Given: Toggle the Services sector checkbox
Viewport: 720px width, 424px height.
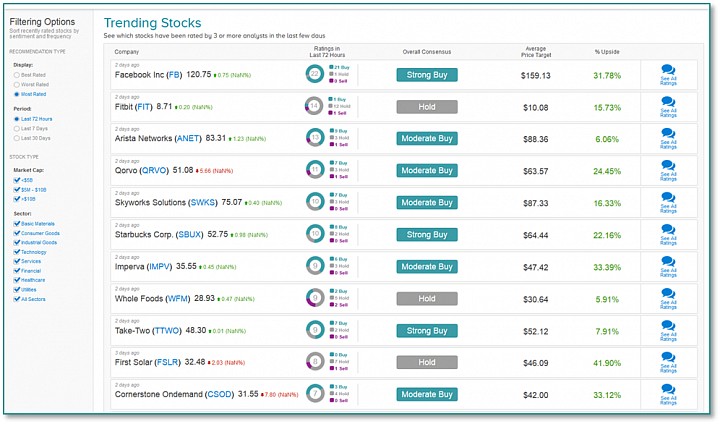Looking at the screenshot, I should coord(17,261).
